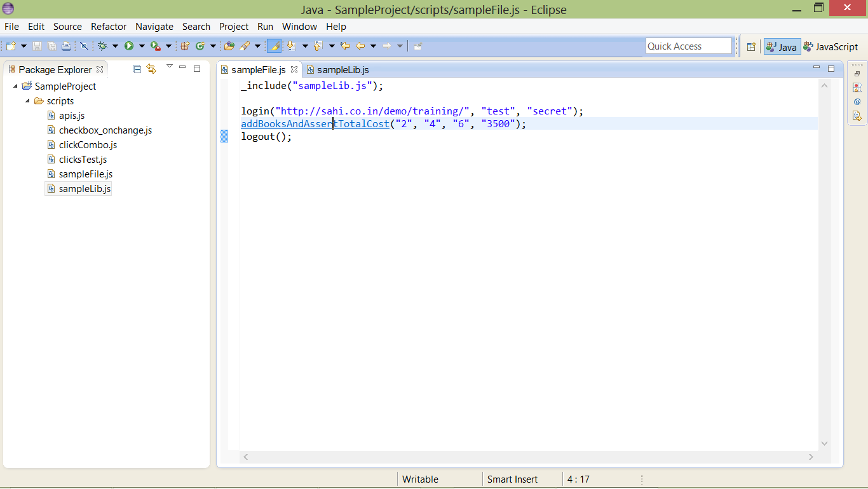Toggle the Mark Occurrences highlighter icon

click(275, 46)
